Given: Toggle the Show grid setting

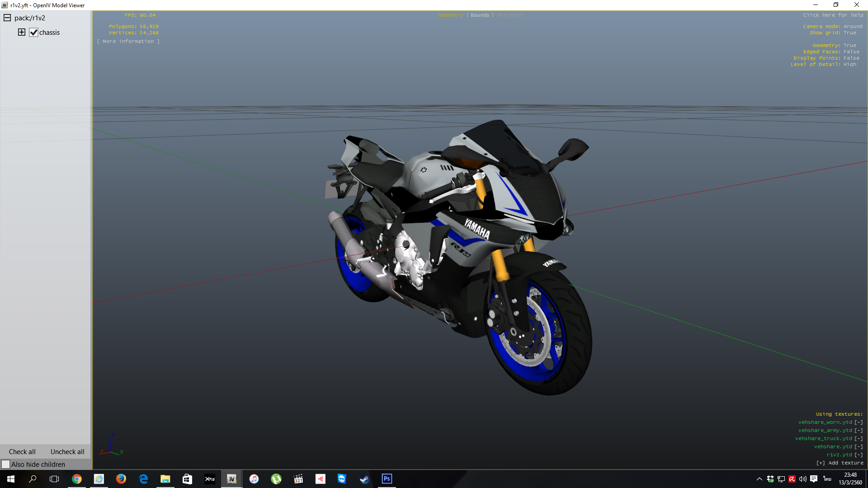Looking at the screenshot, I should [x=849, y=33].
